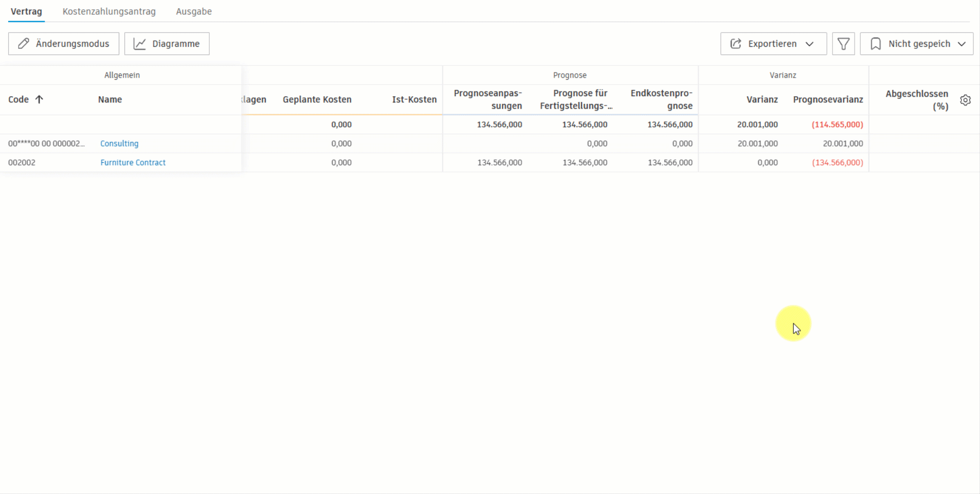Image resolution: width=980 pixels, height=494 pixels.
Task: Expand the Exportieren dropdown chevron
Action: pos(810,44)
